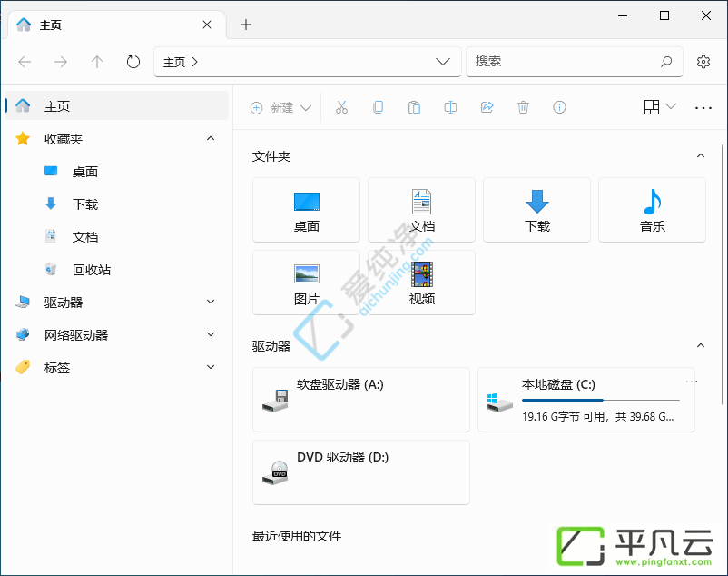This screenshot has height=576, width=728.
Task: Collapse the 驱动器 section in main pane
Action: (x=701, y=345)
